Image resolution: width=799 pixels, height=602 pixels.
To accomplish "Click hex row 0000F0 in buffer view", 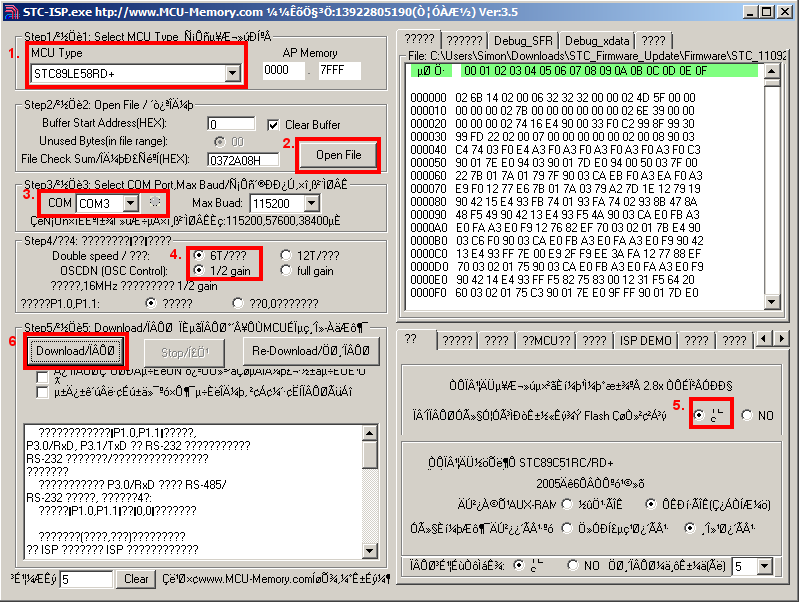I will pos(554,293).
